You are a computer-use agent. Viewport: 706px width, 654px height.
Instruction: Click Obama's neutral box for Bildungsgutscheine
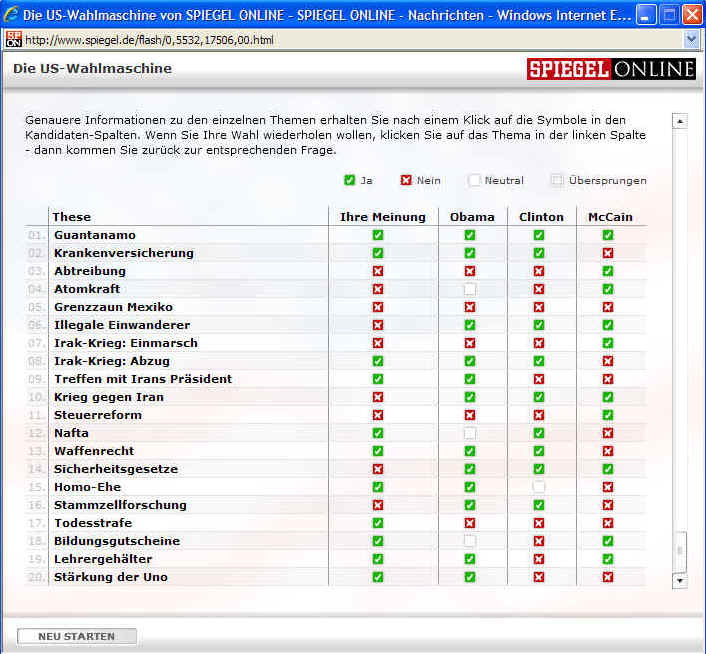[x=470, y=541]
